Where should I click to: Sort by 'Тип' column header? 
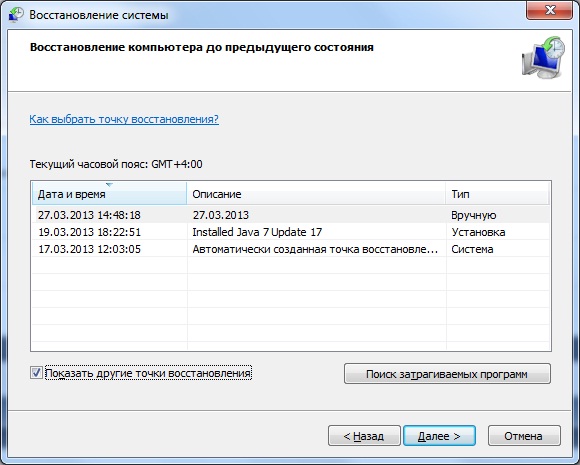(x=498, y=193)
